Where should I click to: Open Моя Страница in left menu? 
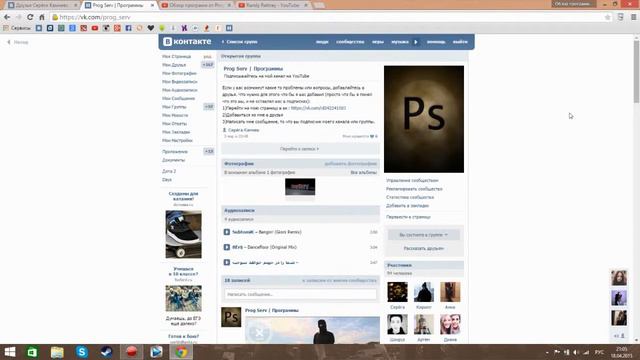coord(176,56)
